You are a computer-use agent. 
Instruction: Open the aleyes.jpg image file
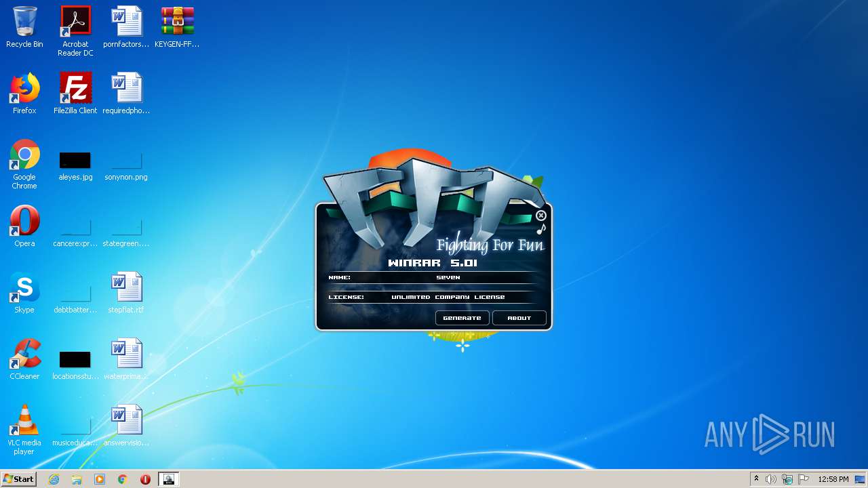(75, 166)
